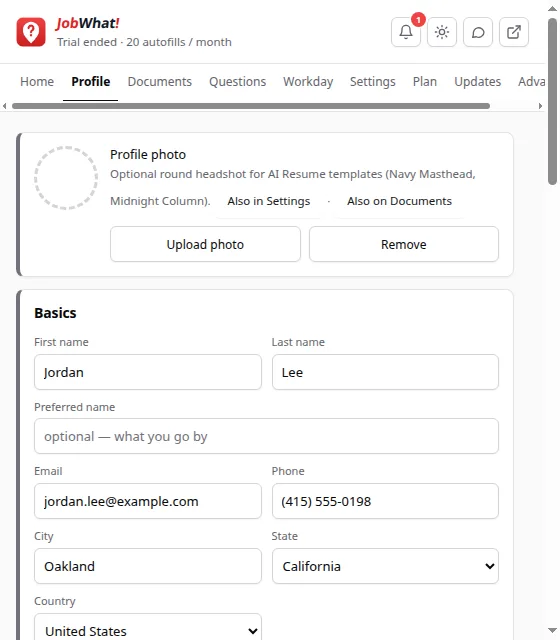Open the notifications bell icon
Screen dimensions: 560x640
tap(406, 32)
